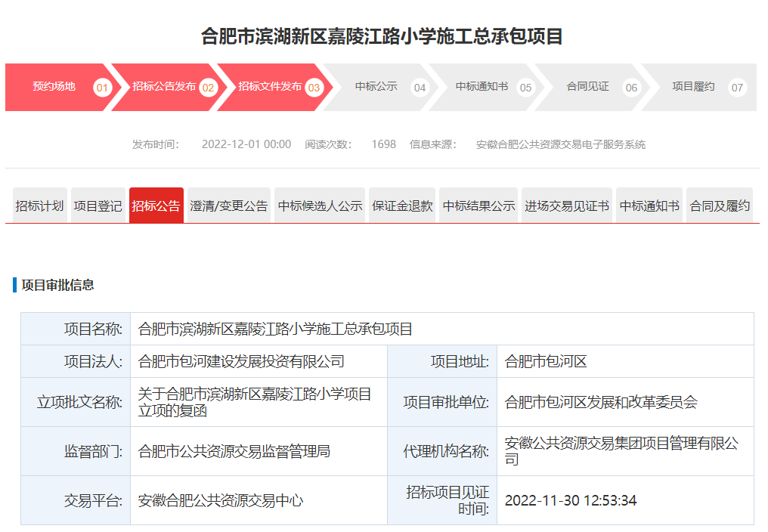Screen dimensions: 768x532
Task: Click the 项目法人 label cell
Action: [76, 361]
